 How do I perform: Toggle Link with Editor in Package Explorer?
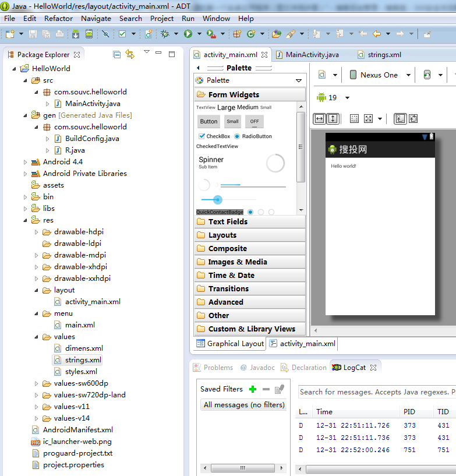point(130,54)
